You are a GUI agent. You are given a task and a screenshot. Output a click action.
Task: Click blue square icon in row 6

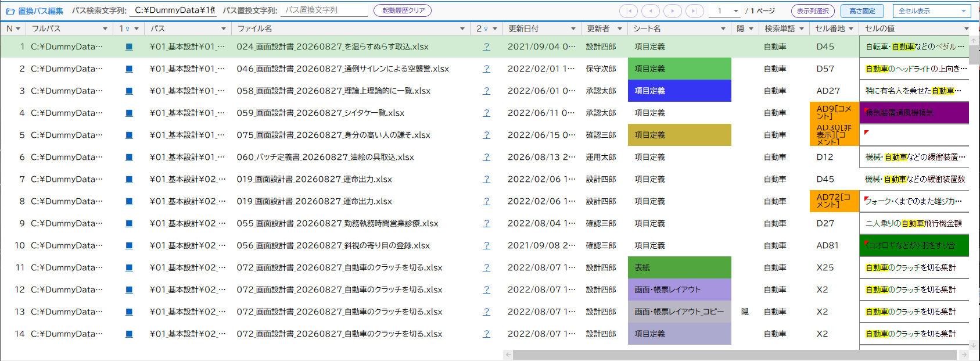tap(129, 157)
